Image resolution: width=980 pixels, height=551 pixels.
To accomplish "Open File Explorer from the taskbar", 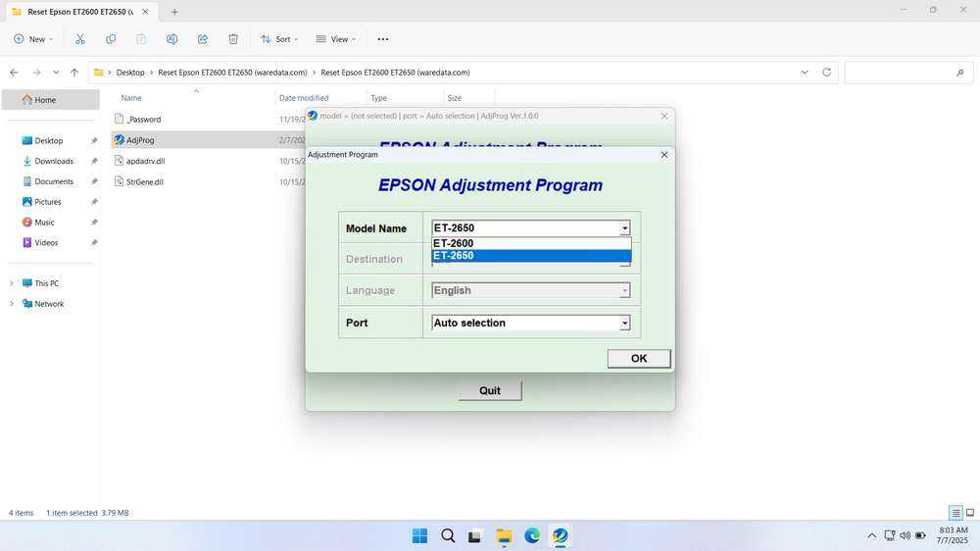I will [504, 536].
